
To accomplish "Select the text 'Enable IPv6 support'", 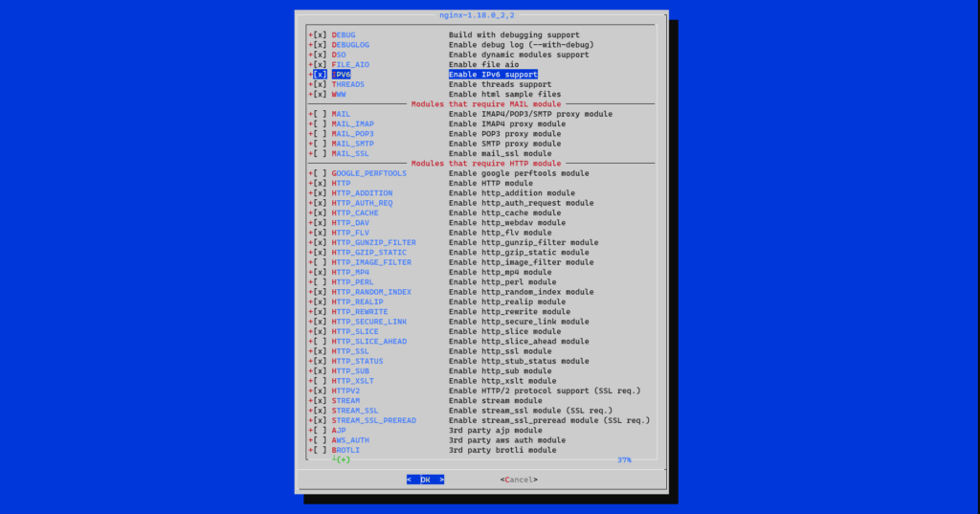I will click(493, 75).
